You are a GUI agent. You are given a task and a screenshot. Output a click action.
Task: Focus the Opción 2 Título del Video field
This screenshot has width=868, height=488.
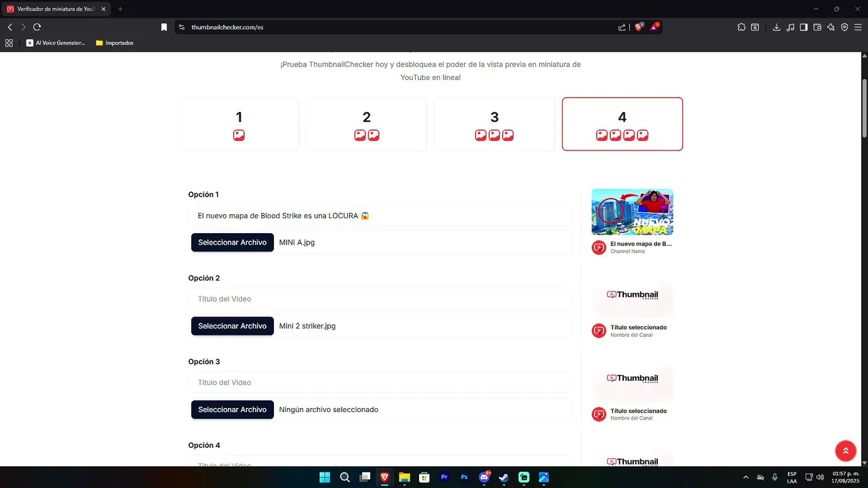coord(380,299)
